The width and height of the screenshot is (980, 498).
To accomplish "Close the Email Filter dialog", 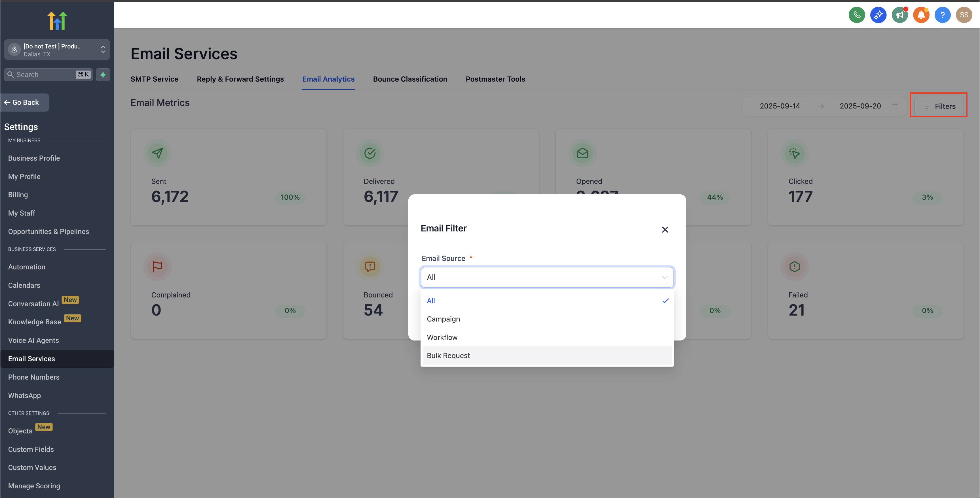I will pyautogui.click(x=665, y=230).
